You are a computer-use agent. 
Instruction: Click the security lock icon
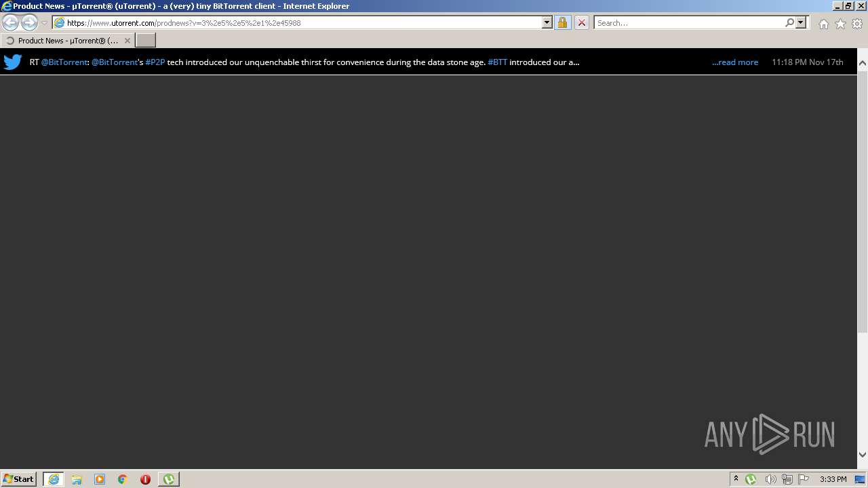(562, 22)
